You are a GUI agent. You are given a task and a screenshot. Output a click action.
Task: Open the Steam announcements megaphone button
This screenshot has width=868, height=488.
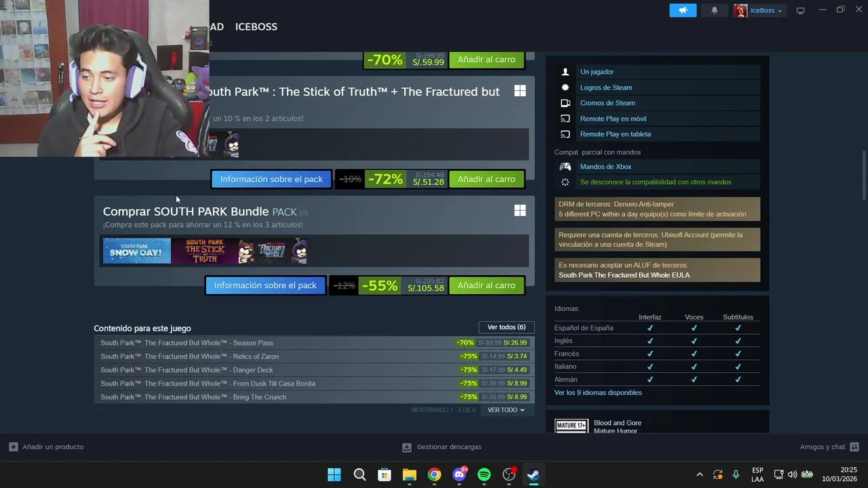pyautogui.click(x=683, y=10)
